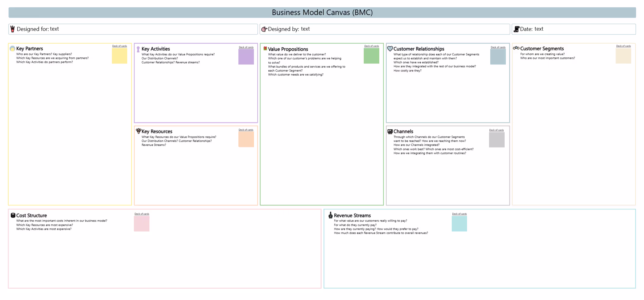Screen dimensions: 644x300
Task: Click the Key Resources heading text
Action: tap(157, 131)
